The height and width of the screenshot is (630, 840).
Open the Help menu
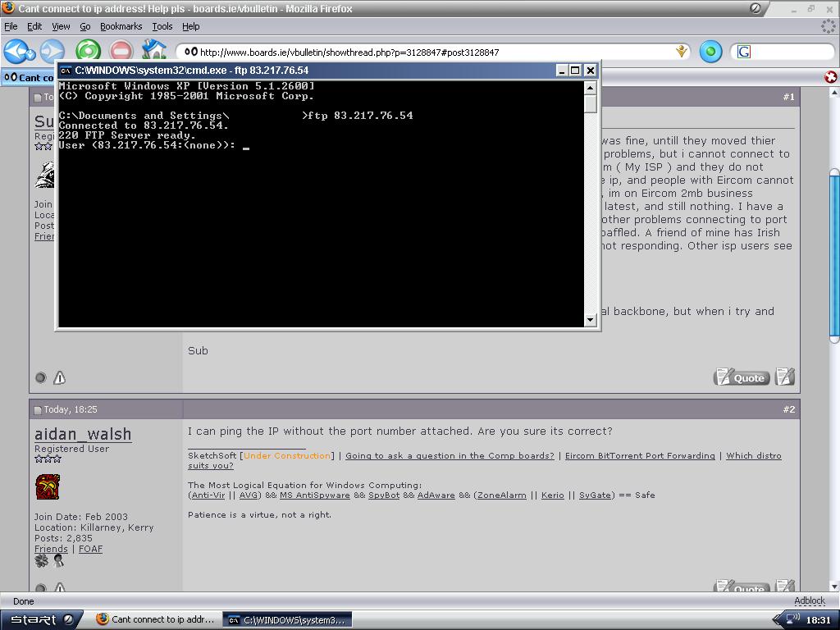pos(190,26)
